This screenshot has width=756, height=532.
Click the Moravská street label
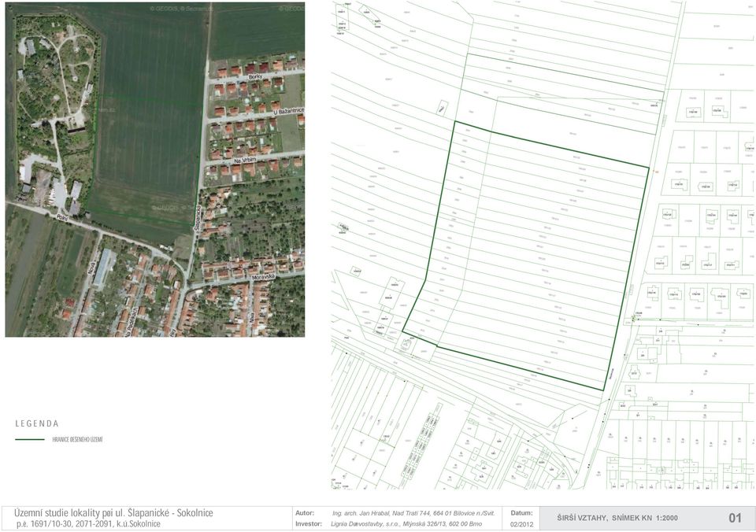click(263, 276)
